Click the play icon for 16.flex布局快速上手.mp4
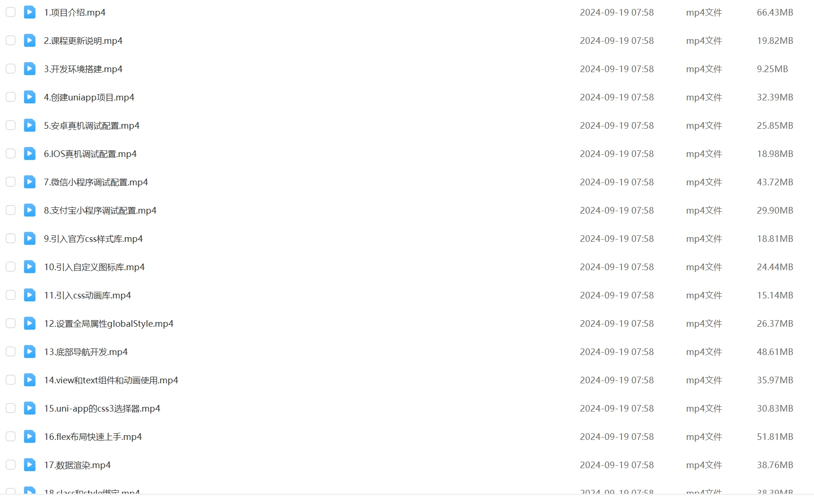 [x=30, y=437]
